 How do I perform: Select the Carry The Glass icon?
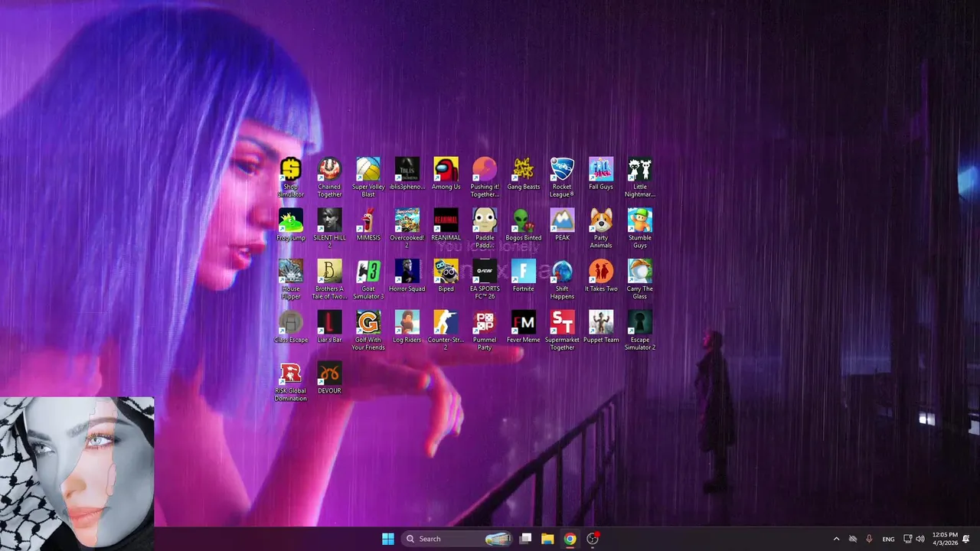(x=640, y=279)
